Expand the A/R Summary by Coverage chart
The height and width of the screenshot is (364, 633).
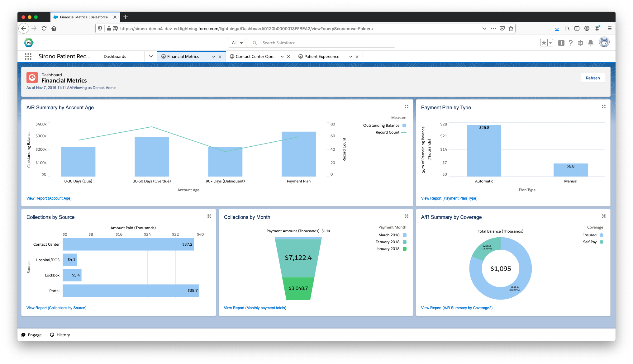[604, 216]
